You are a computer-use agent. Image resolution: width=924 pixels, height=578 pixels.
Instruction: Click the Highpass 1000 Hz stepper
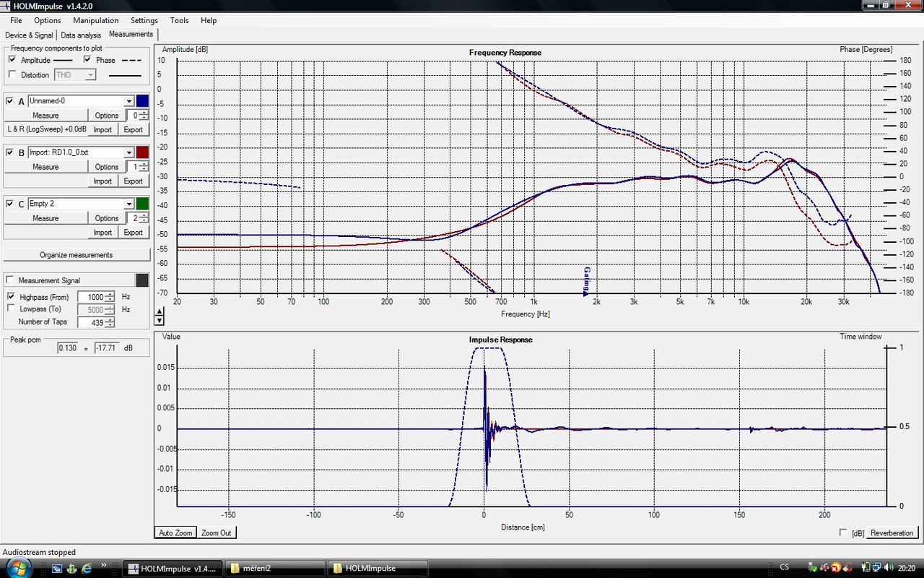click(x=110, y=297)
